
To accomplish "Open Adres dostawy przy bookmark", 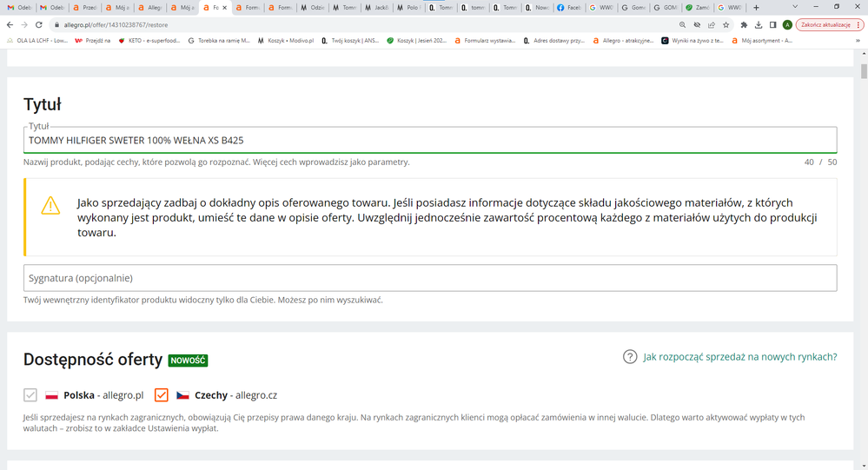I will pyautogui.click(x=554, y=41).
